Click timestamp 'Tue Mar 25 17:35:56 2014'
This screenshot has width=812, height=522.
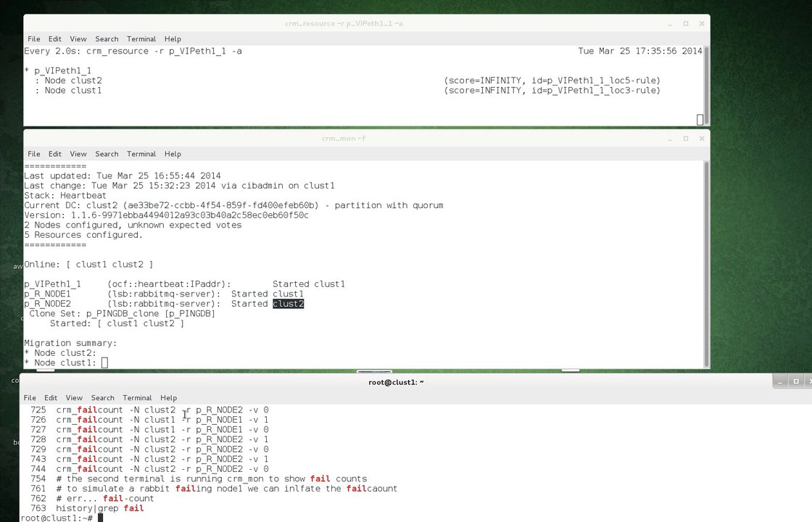(640, 51)
